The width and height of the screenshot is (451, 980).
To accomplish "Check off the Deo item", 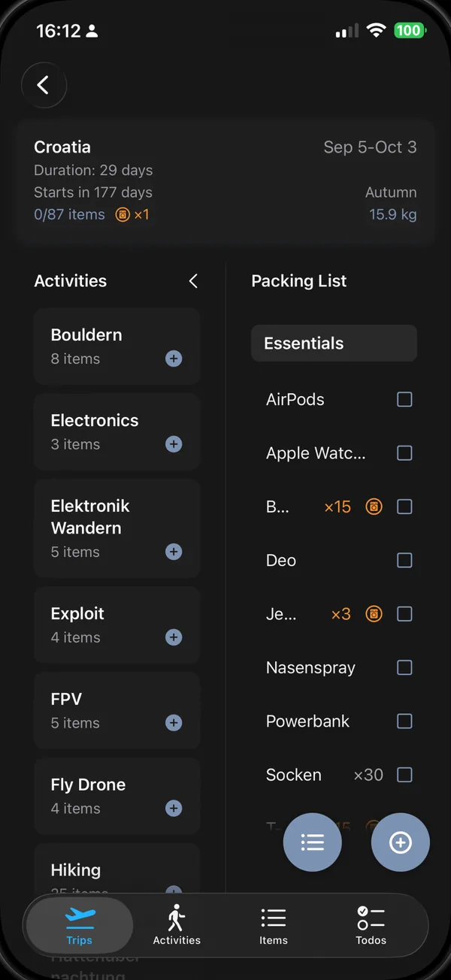I will click(x=404, y=560).
